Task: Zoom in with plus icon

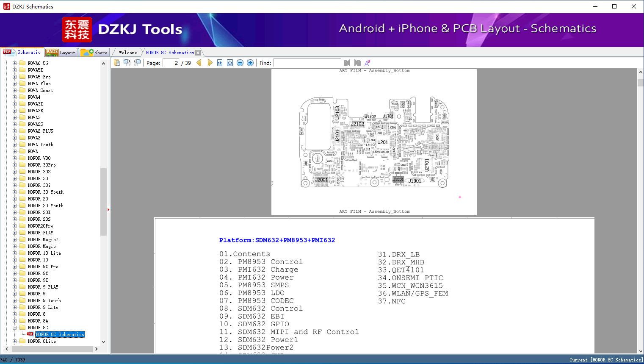Action: point(250,63)
